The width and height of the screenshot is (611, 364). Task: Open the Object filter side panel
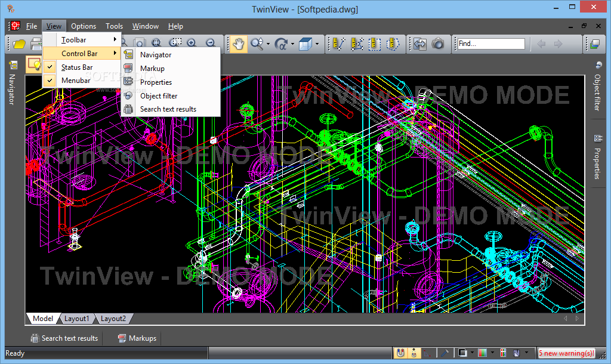tap(597, 87)
